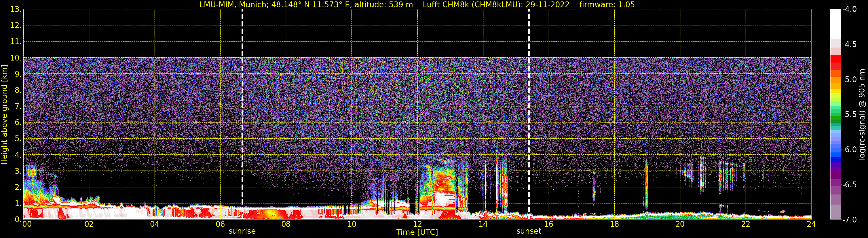Click the colorbar tick label -6.5

[849, 185]
